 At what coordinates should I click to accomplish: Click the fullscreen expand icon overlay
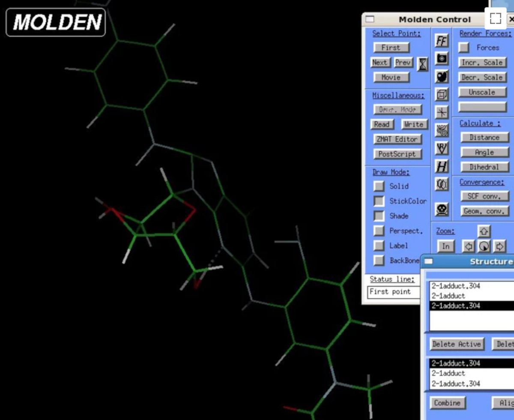[496, 18]
